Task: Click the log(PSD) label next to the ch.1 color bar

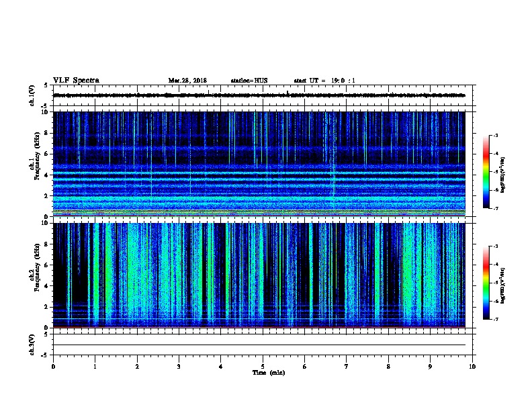Action: coord(503,175)
